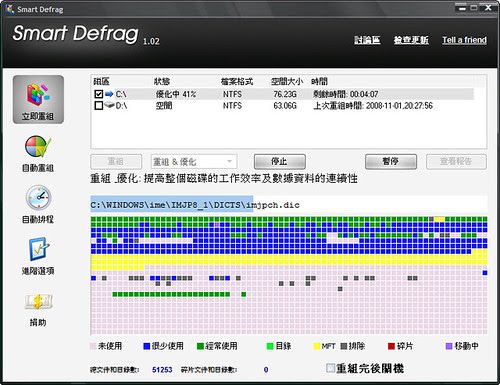The image size is (500, 385).
Task: Enable 重組完後關機 shutdown after defrag checkbox
Action: [x=330, y=368]
